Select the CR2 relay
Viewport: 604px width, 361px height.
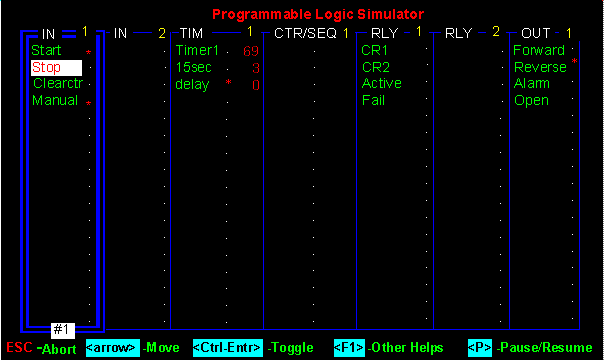(x=376, y=68)
